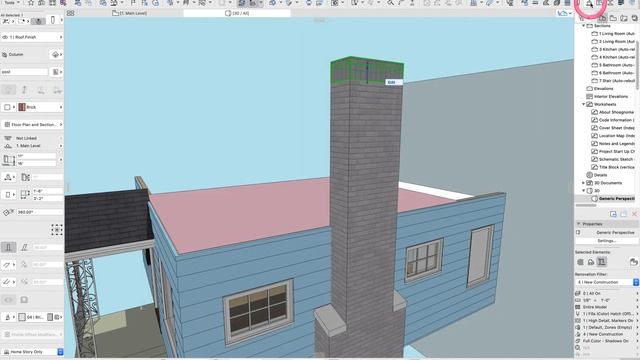Open the Renovation Filter New Construction dropdown
The width and height of the screenshot is (640, 360).
[x=607, y=282]
